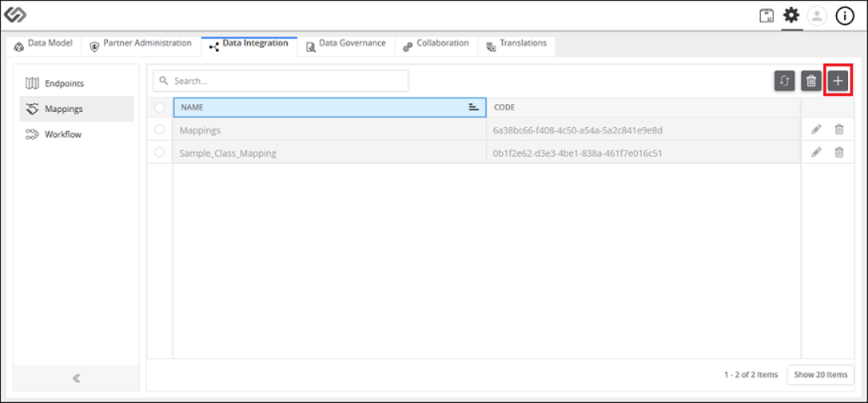
Task: Open the package box icon in header
Action: [766, 16]
